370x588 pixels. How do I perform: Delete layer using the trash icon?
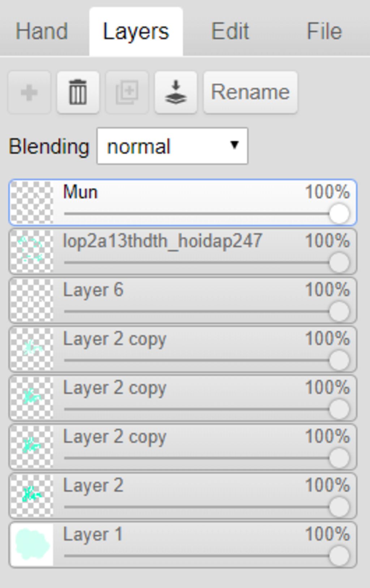(x=78, y=93)
